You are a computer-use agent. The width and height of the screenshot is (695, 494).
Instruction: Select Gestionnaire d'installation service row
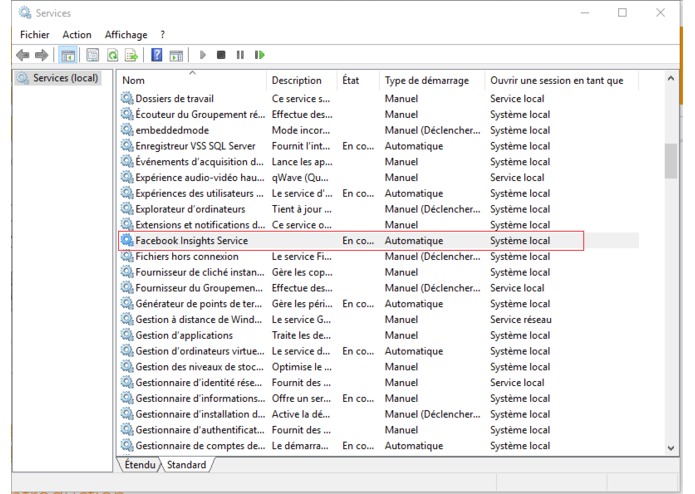[x=200, y=414]
